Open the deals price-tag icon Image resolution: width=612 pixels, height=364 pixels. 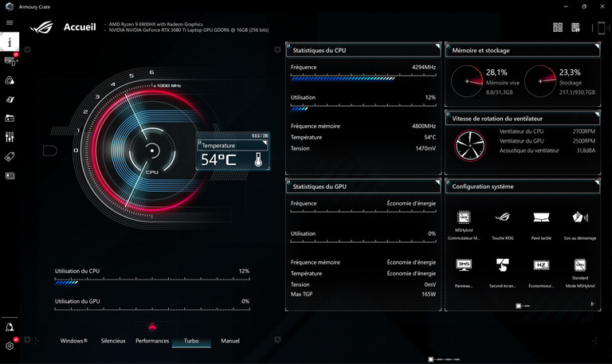(x=10, y=157)
